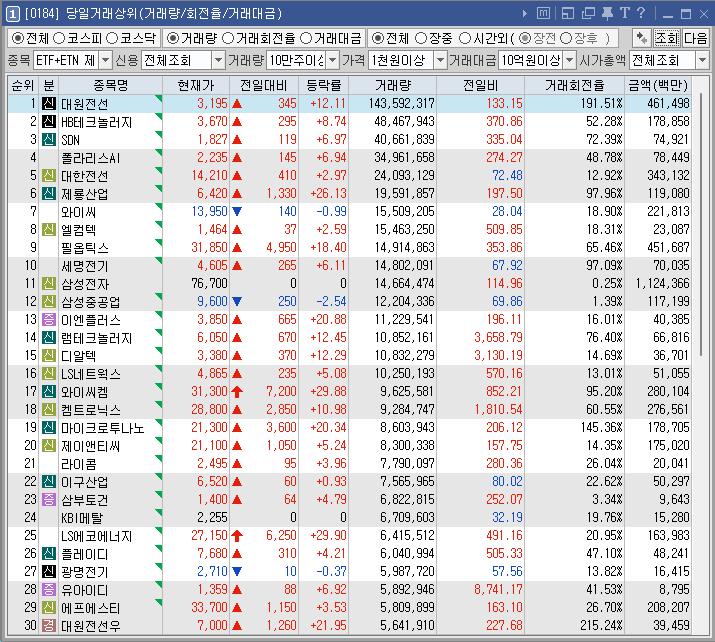
Task: Click the screen number 1 icon in title bar
Action: (12, 14)
